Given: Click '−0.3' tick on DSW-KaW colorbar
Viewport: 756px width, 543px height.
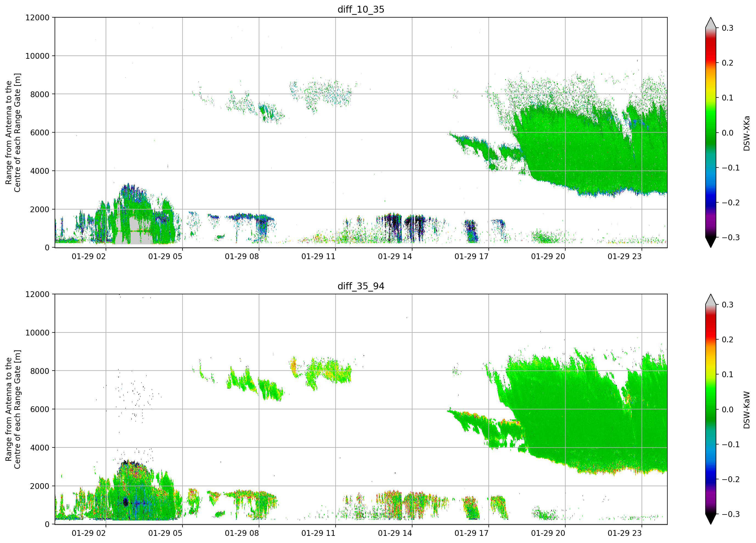Looking at the screenshot, I should coord(731,514).
